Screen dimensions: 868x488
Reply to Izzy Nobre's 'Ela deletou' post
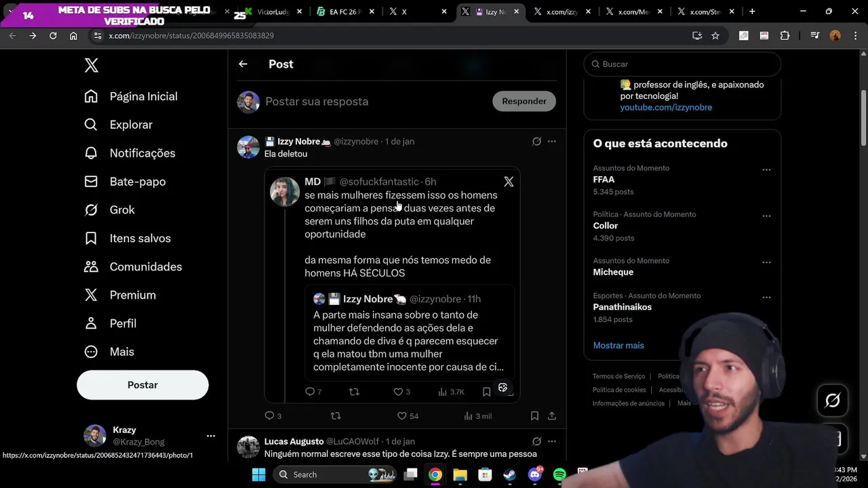pos(273,415)
